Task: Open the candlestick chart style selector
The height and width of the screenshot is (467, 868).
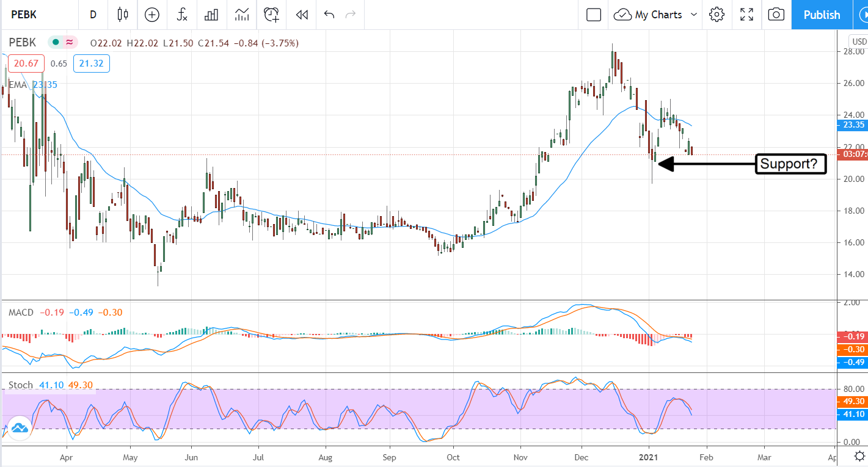Action: pyautogui.click(x=123, y=15)
